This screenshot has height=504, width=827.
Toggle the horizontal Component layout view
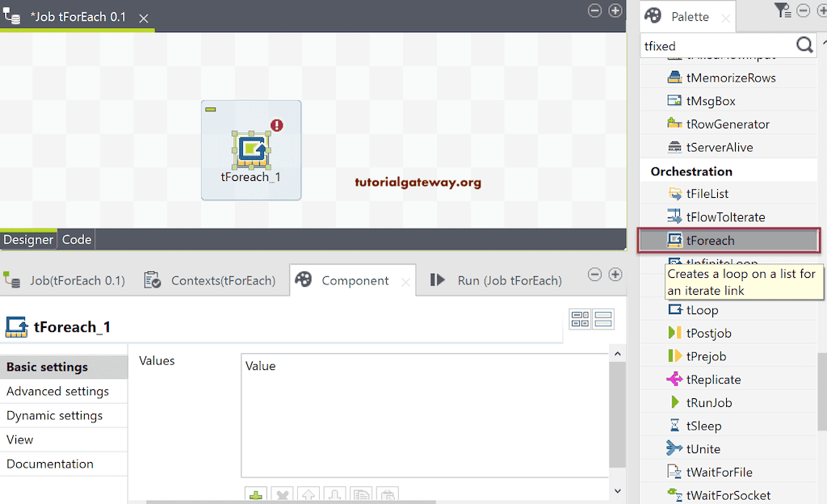(580, 320)
